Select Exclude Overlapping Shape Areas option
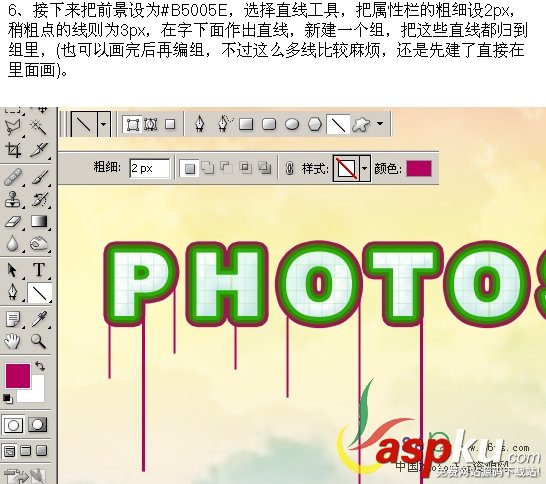This screenshot has width=546, height=484. tap(265, 168)
